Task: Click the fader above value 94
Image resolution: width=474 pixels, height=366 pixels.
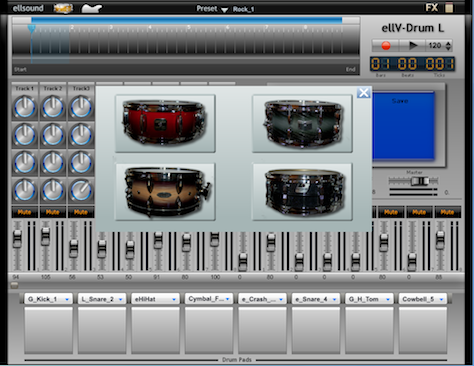Action: click(17, 239)
